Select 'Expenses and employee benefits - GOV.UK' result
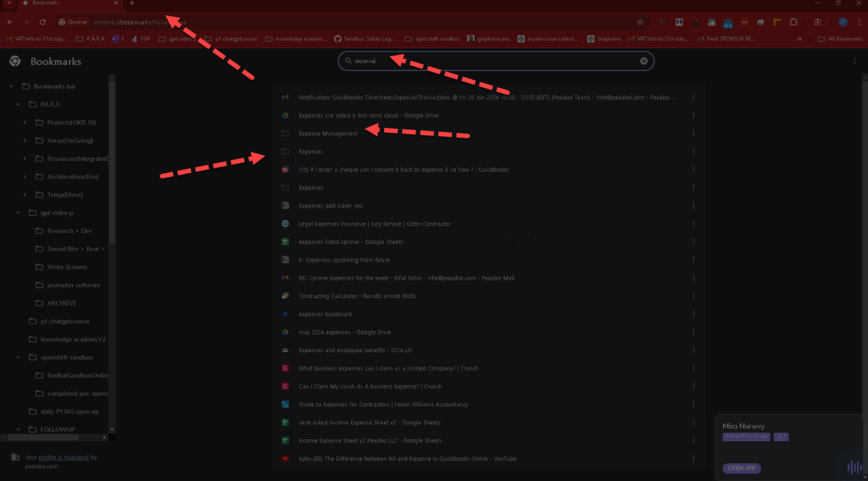 (355, 351)
